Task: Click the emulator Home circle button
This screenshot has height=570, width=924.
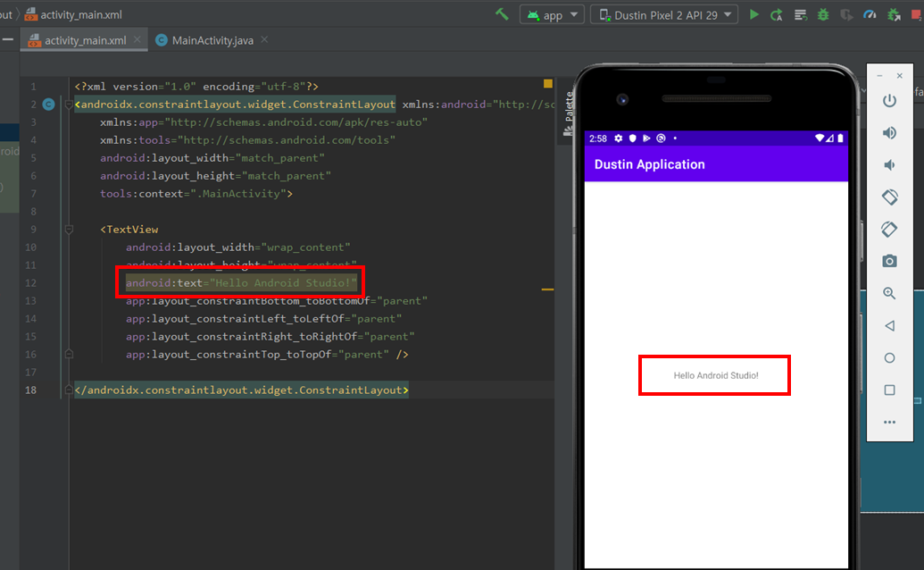Action: pyautogui.click(x=889, y=357)
